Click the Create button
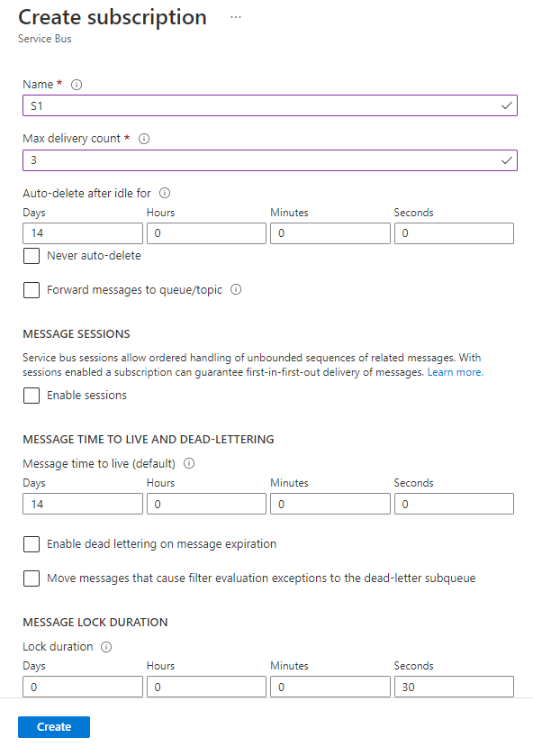533x756 pixels. (54, 726)
